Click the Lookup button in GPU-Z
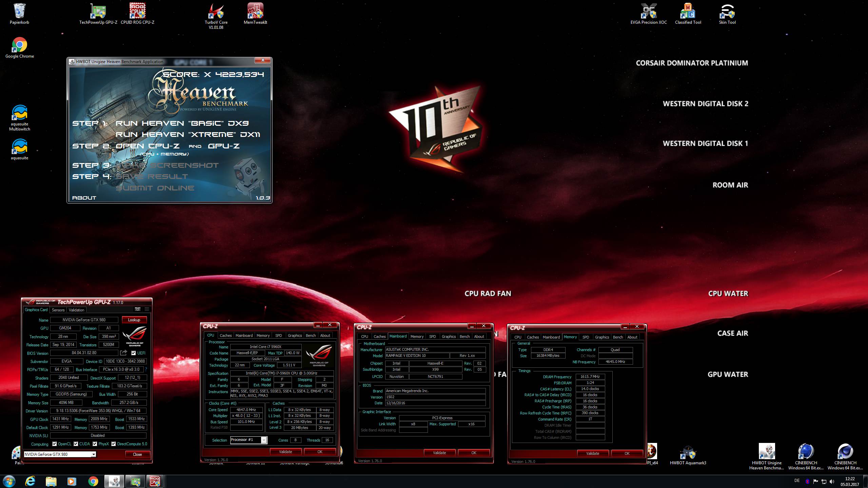This screenshot has width=868, height=488. (134, 320)
